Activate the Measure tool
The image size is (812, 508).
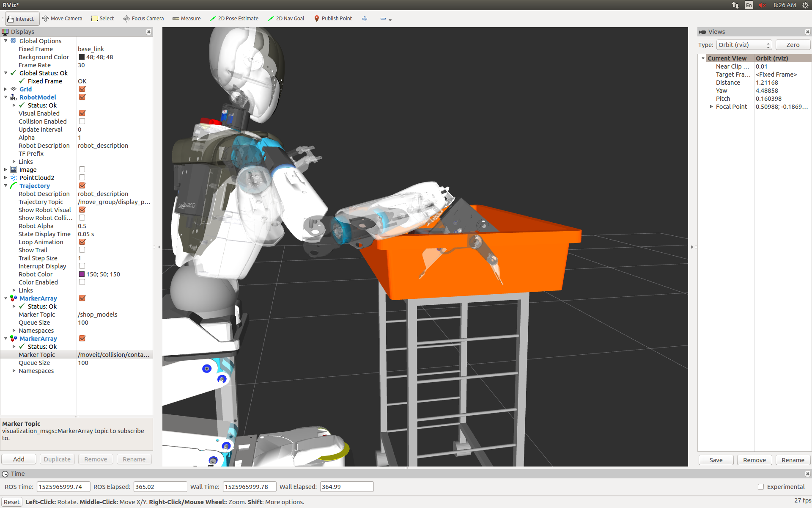(186, 19)
